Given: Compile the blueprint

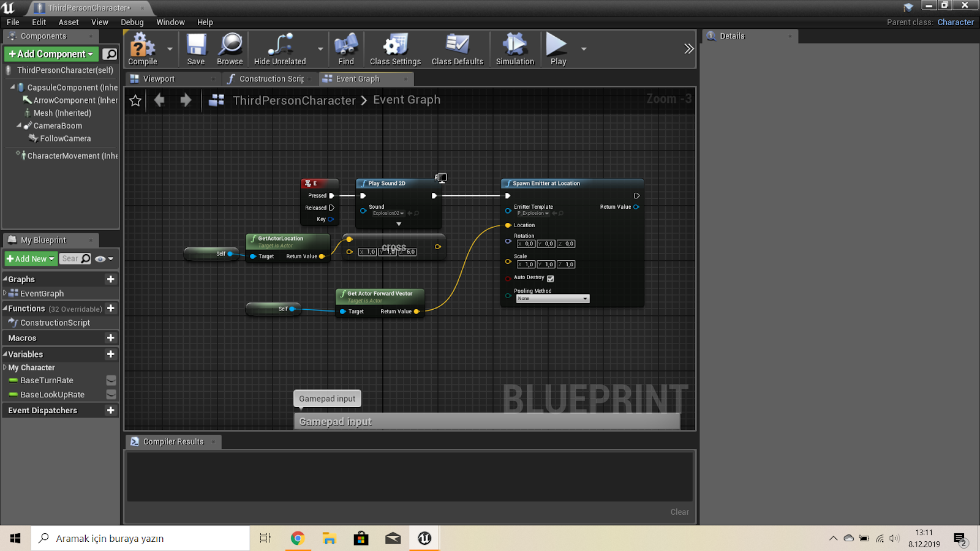Looking at the screenshot, I should pyautogui.click(x=143, y=49).
